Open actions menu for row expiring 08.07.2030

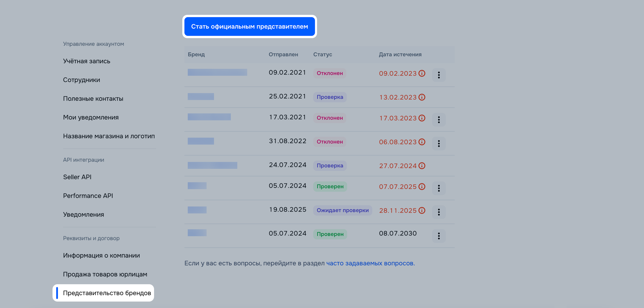[439, 236]
